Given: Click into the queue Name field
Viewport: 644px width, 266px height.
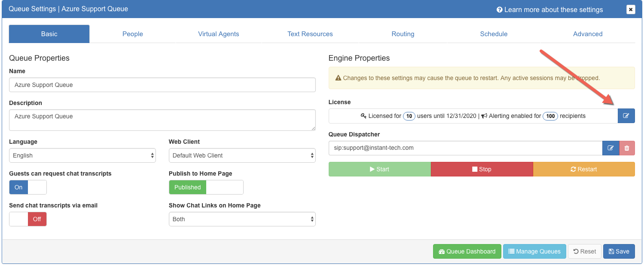Looking at the screenshot, I should (x=162, y=85).
